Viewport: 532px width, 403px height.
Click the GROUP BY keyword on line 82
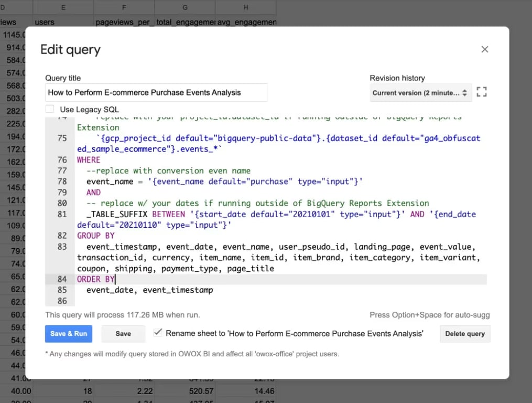[x=96, y=236]
